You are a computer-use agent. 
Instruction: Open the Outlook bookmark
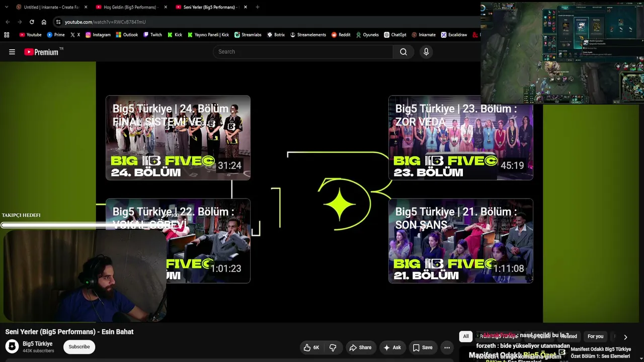[127, 35]
